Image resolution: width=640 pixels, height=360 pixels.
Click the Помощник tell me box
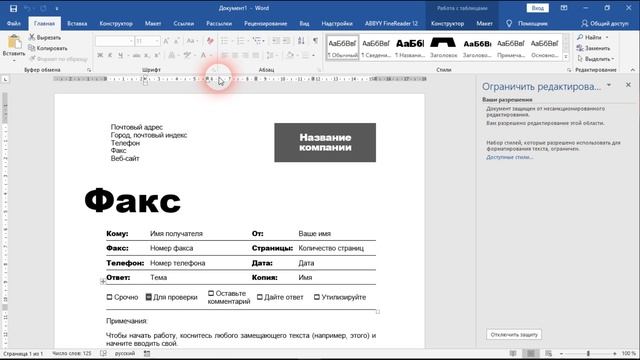527,24
